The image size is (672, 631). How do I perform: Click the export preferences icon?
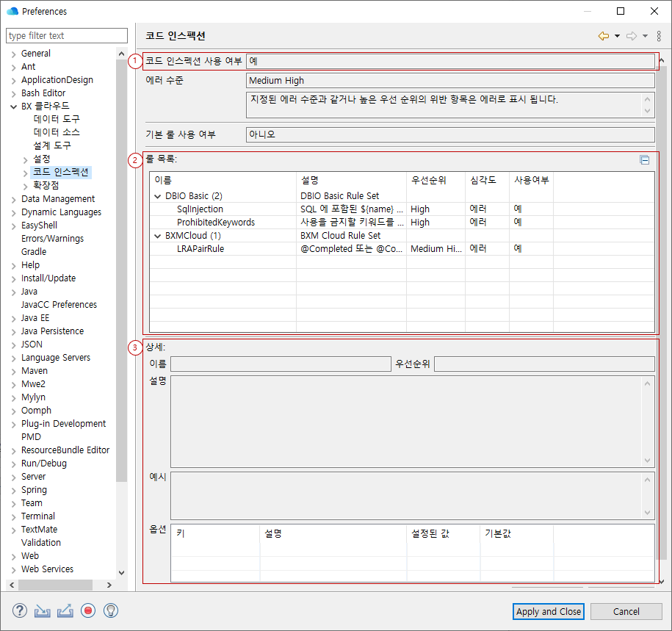65,610
